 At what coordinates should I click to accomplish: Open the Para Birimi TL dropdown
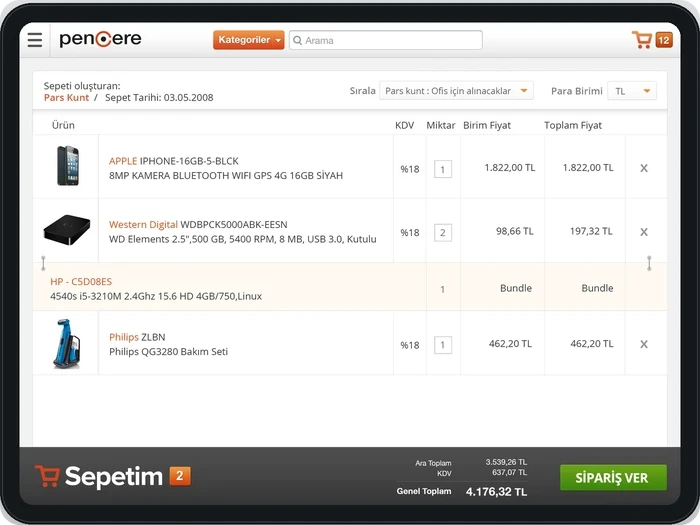point(632,91)
